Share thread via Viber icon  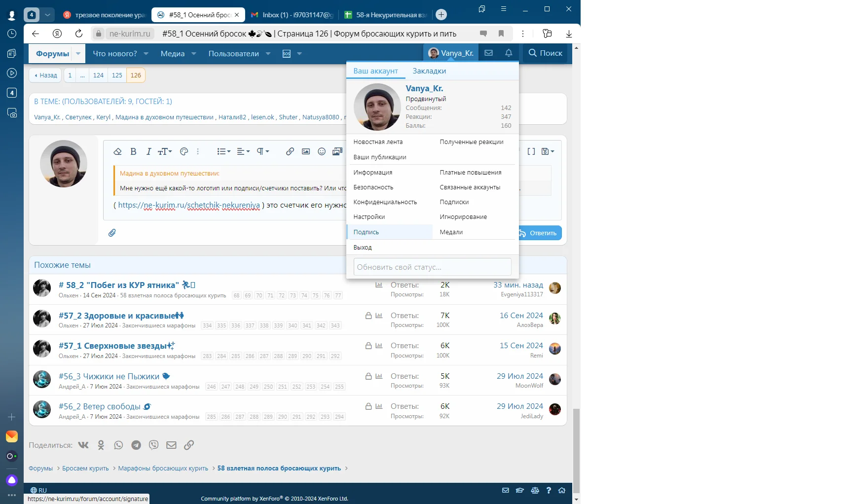click(154, 445)
